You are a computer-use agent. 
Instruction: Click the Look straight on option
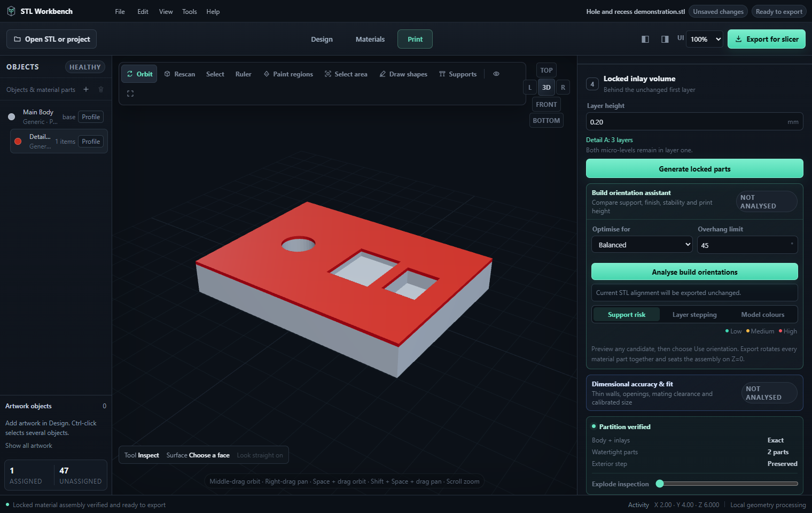click(x=260, y=455)
